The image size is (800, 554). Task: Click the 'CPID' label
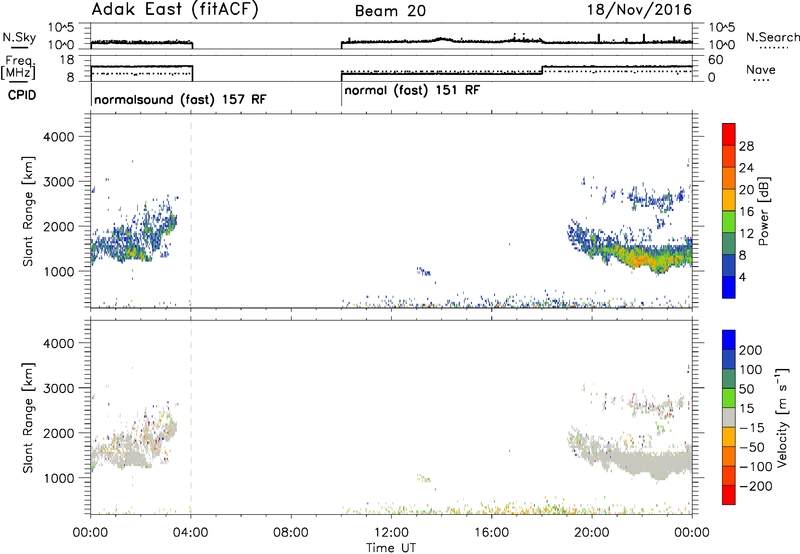22,95
